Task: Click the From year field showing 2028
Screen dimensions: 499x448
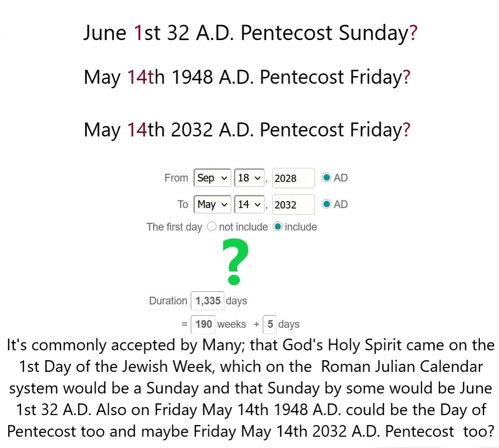Action: pos(293,178)
